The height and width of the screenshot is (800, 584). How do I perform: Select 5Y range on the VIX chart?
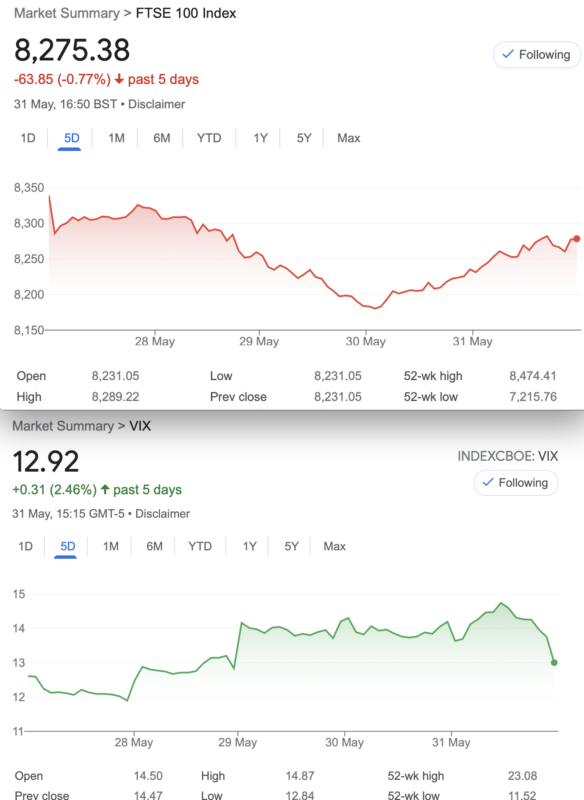pyautogui.click(x=291, y=546)
